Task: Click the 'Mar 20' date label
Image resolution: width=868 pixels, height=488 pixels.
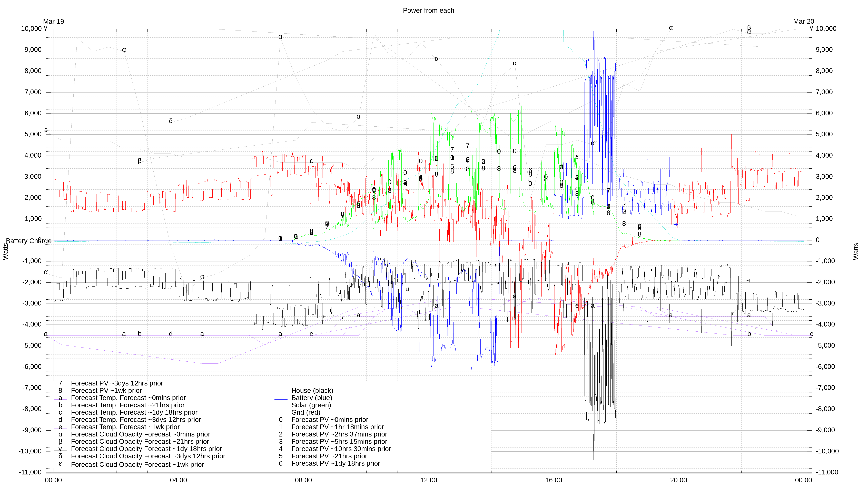Action: point(803,22)
